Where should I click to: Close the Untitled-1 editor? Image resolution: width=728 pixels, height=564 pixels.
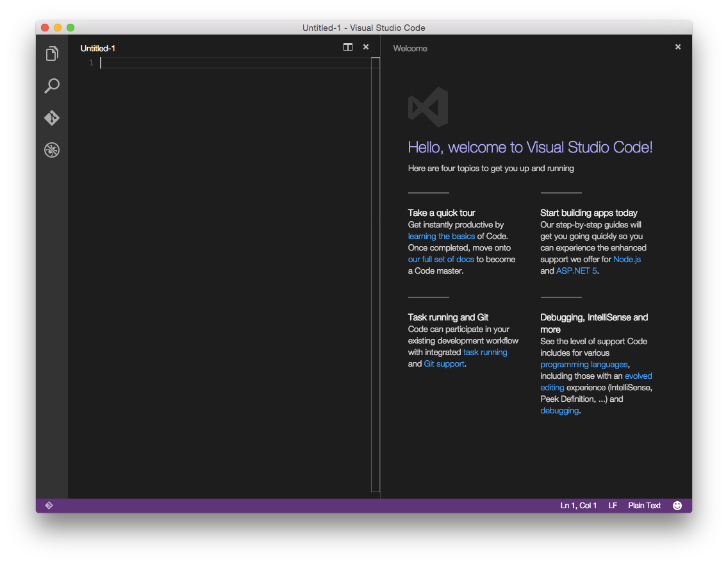click(366, 47)
